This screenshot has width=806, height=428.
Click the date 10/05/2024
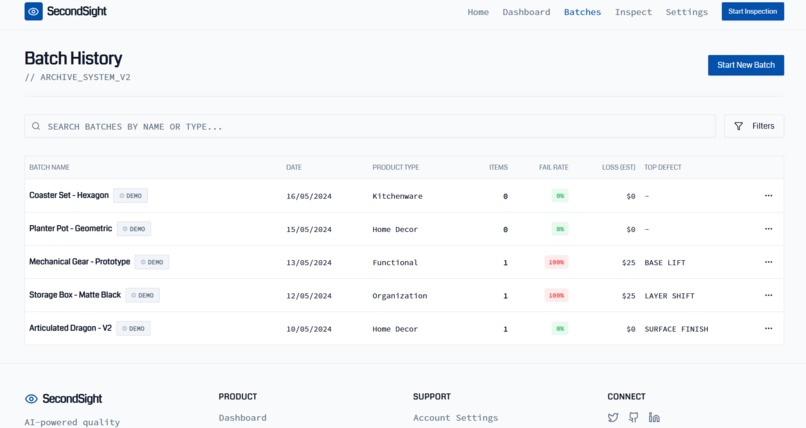click(x=309, y=329)
